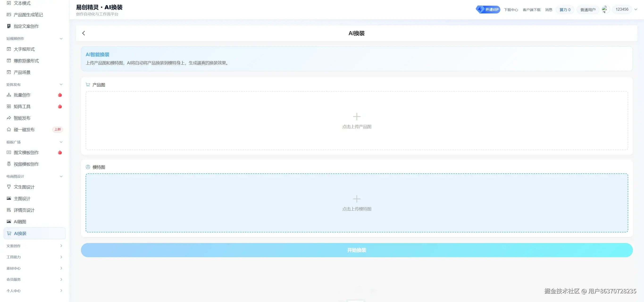Click the shopping cart icon beside 产品图

tap(88, 85)
